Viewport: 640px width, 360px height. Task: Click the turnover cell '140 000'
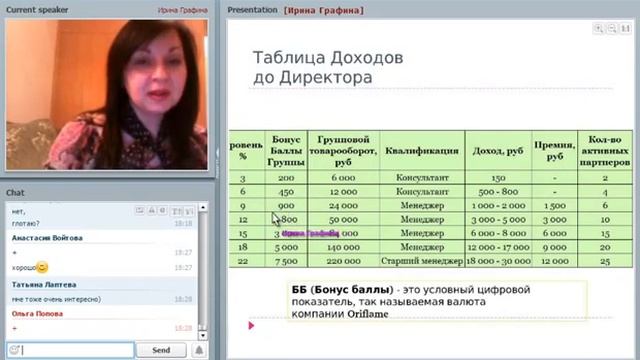pyautogui.click(x=343, y=247)
